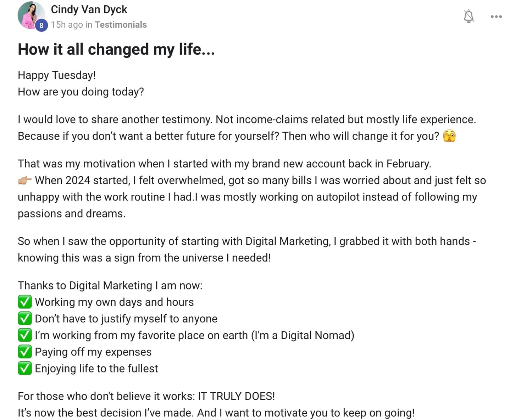
Task: Click the pointing hand emoji before 'When 2024'
Action: point(25,180)
